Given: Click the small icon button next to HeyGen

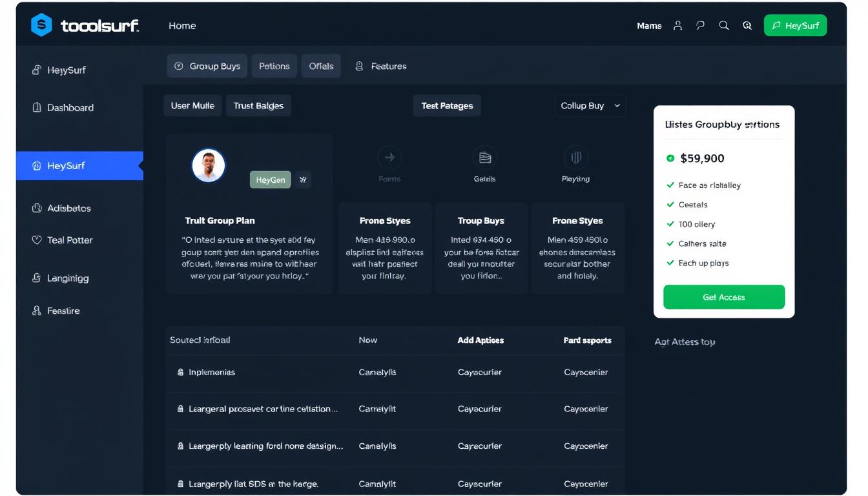Looking at the screenshot, I should coord(303,180).
